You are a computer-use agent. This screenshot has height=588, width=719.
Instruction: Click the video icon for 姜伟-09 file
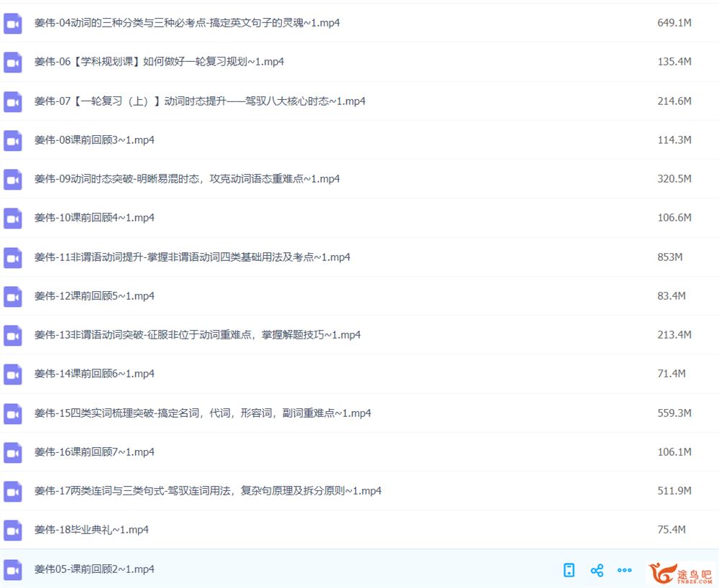[x=13, y=179]
